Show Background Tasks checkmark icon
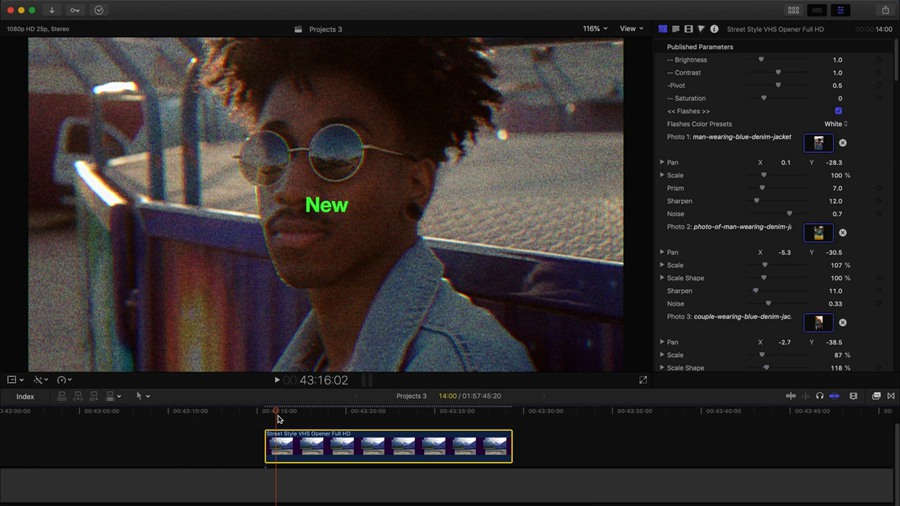This screenshot has width=900, height=506. coord(99,10)
